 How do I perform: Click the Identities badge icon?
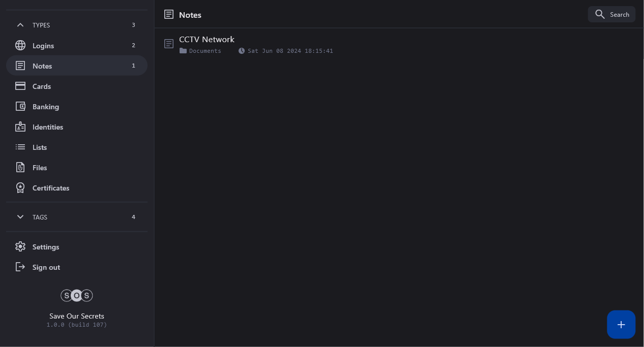20,127
